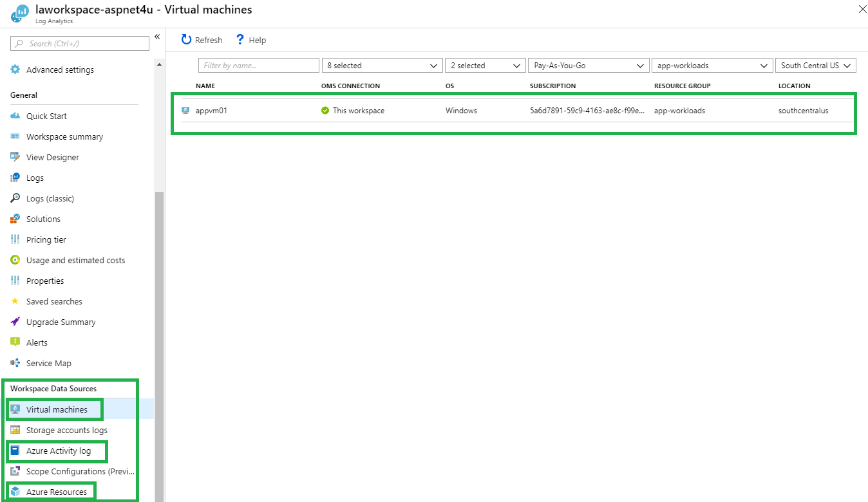Click the Logs icon
Screen dimensions: 868x502
15,178
